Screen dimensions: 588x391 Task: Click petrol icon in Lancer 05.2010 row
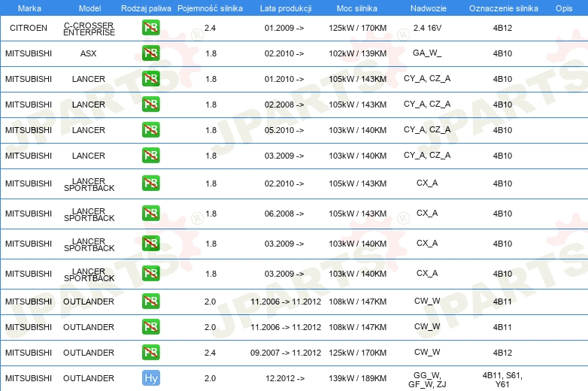tap(150, 130)
